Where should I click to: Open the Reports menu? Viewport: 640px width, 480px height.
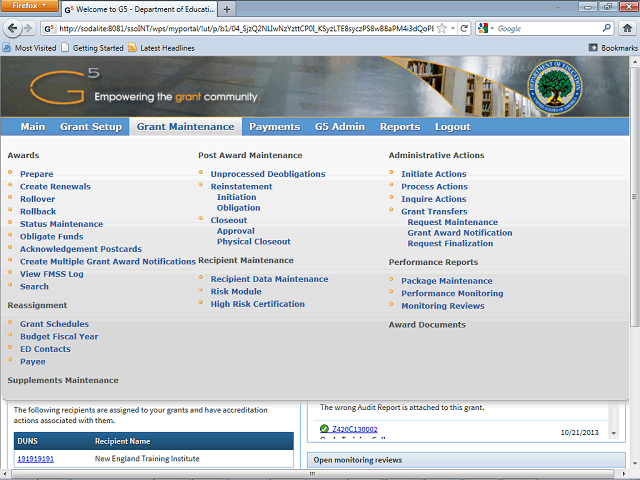(400, 127)
